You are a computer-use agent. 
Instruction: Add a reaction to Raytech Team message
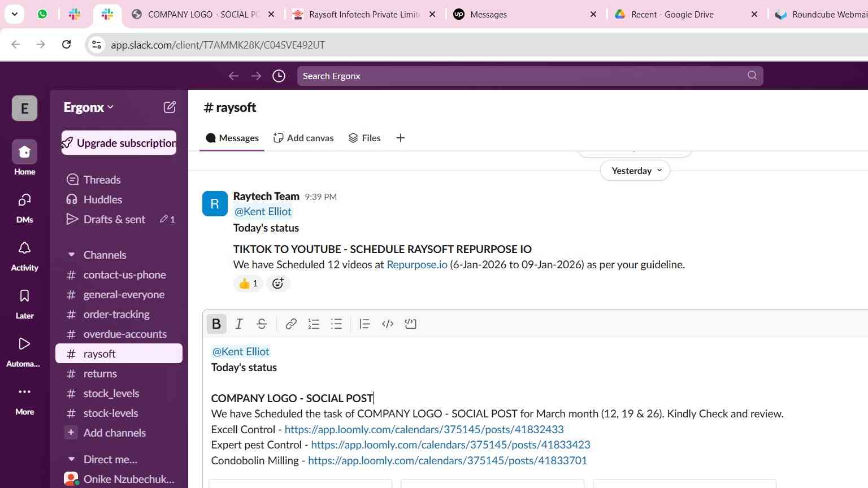coord(277,284)
